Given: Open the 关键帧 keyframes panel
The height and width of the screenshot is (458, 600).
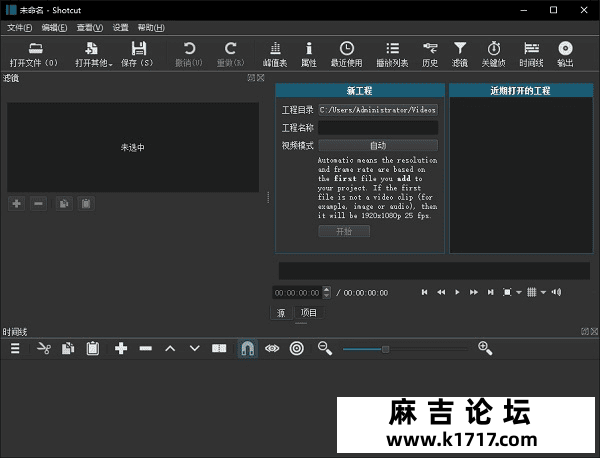Looking at the screenshot, I should [x=494, y=55].
